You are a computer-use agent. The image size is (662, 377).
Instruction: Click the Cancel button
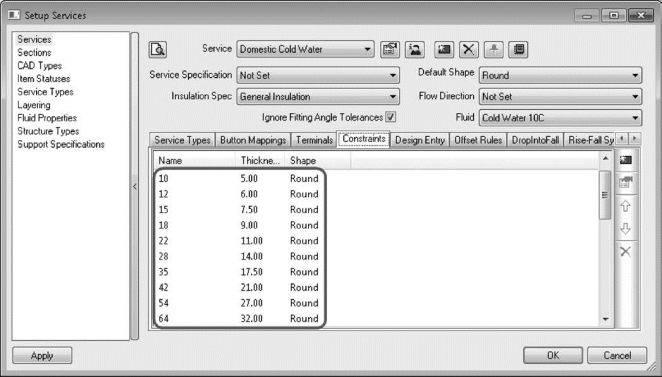tap(617, 355)
